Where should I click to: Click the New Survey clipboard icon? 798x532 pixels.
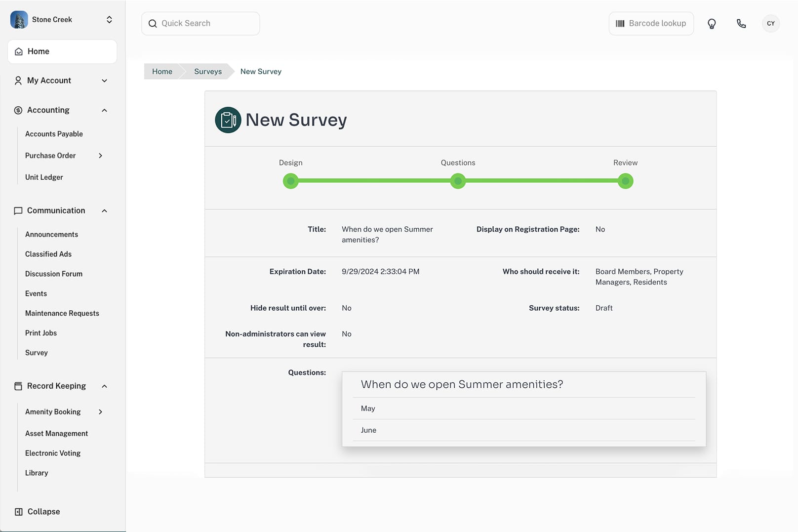228,120
